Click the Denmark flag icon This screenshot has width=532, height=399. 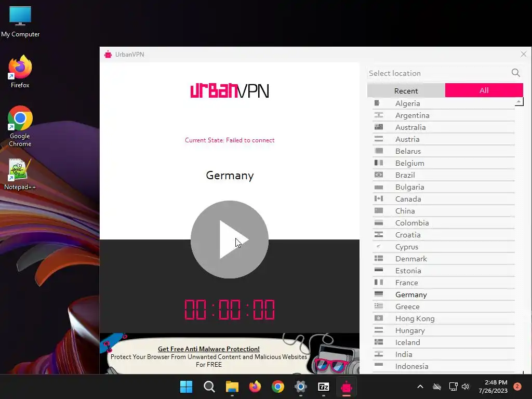click(379, 259)
